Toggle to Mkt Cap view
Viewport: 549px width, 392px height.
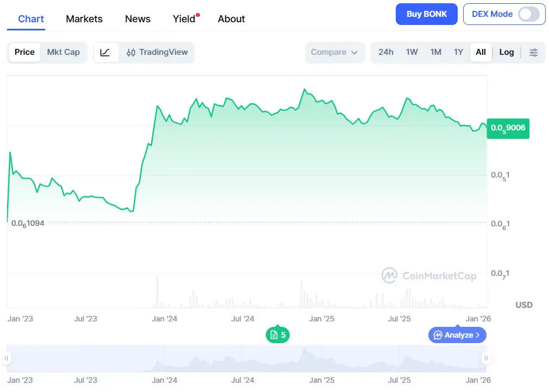point(64,52)
